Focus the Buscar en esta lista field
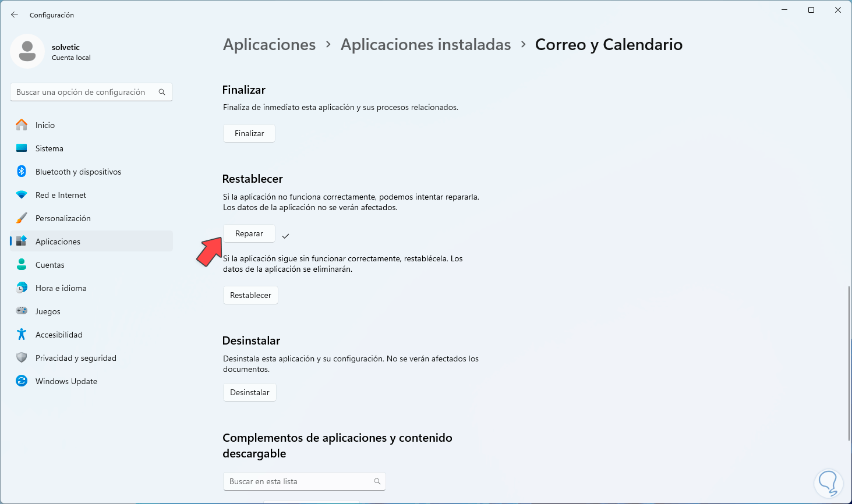Screen dimensions: 852x504 [x=305, y=481]
